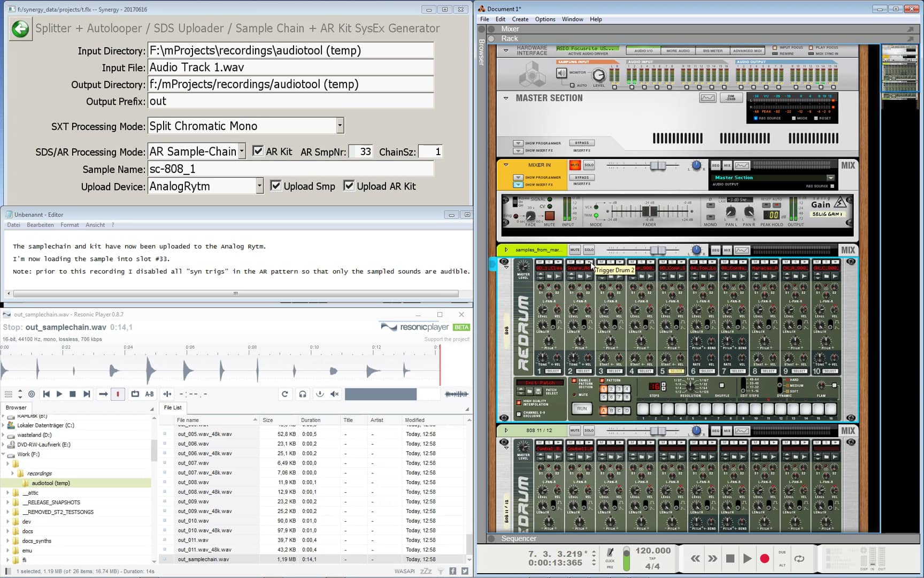Mute the samples_from_mar... mix channel
The height and width of the screenshot is (578, 924).
click(575, 250)
